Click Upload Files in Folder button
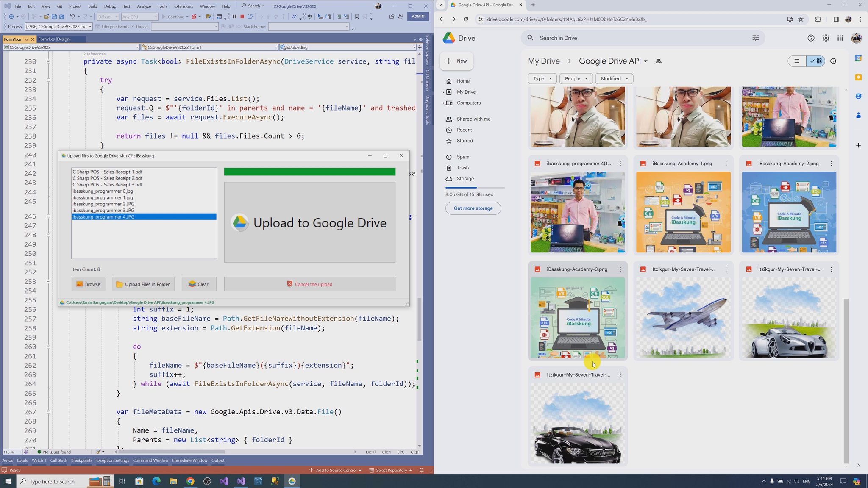This screenshot has height=488, width=868. pos(143,284)
